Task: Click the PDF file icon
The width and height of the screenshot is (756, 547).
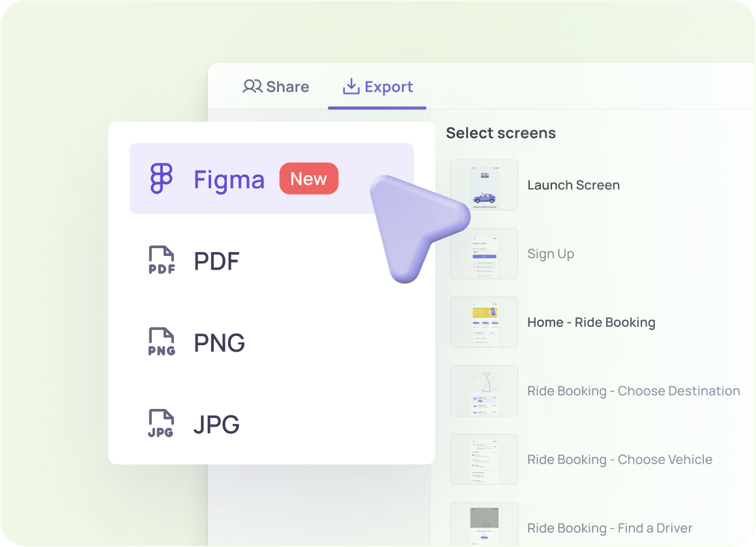Action: (160, 260)
